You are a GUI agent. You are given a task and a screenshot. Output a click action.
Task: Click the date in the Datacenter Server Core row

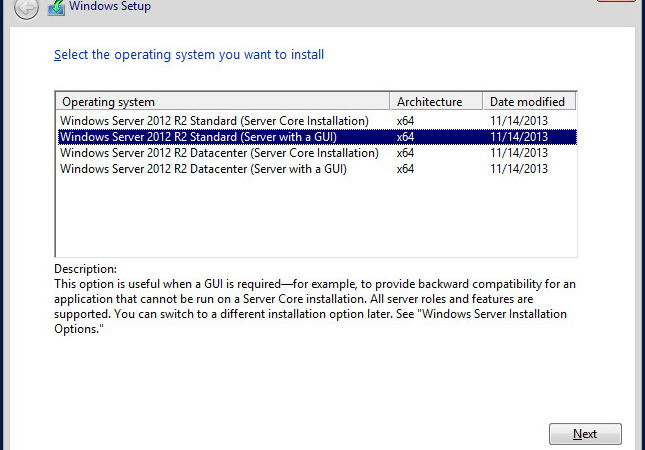(519, 153)
